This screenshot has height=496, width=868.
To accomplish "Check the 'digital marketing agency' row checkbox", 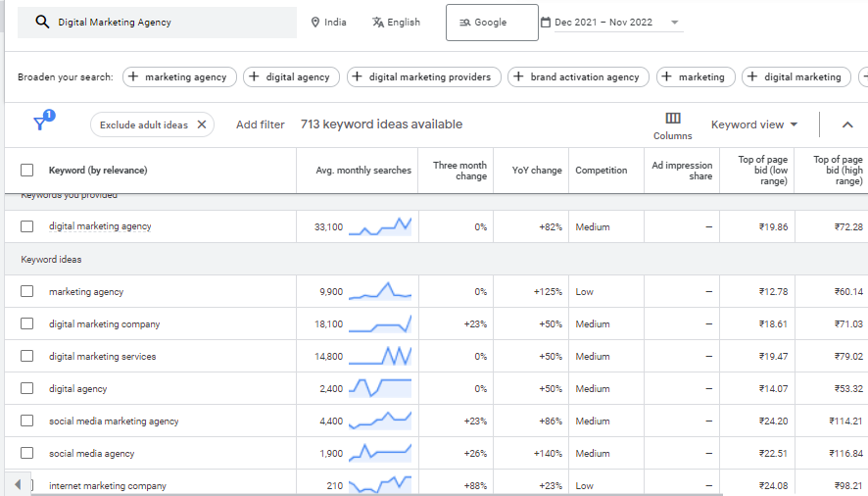I will [x=27, y=226].
